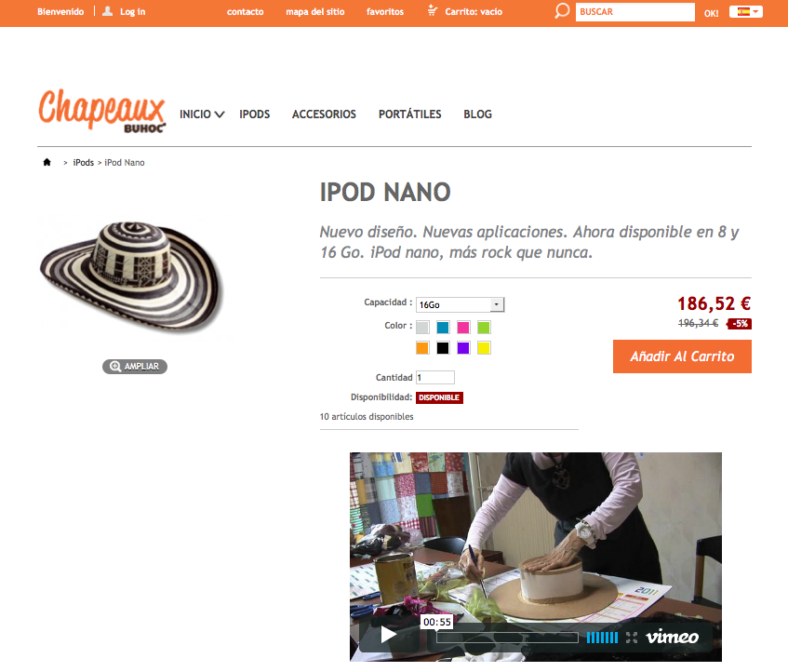The width and height of the screenshot is (788, 672).
Task: Adjust the video volume bars
Action: pyautogui.click(x=602, y=638)
